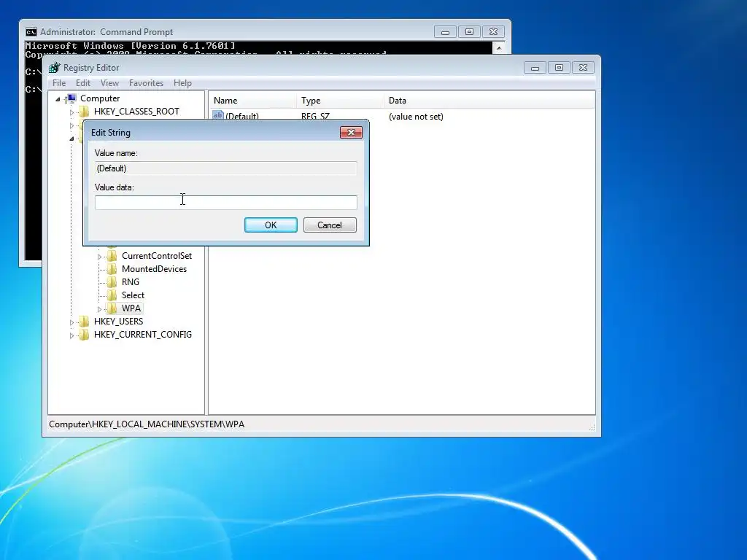Select the HKEY_USERS hive label
The image size is (747, 560).
119,322
